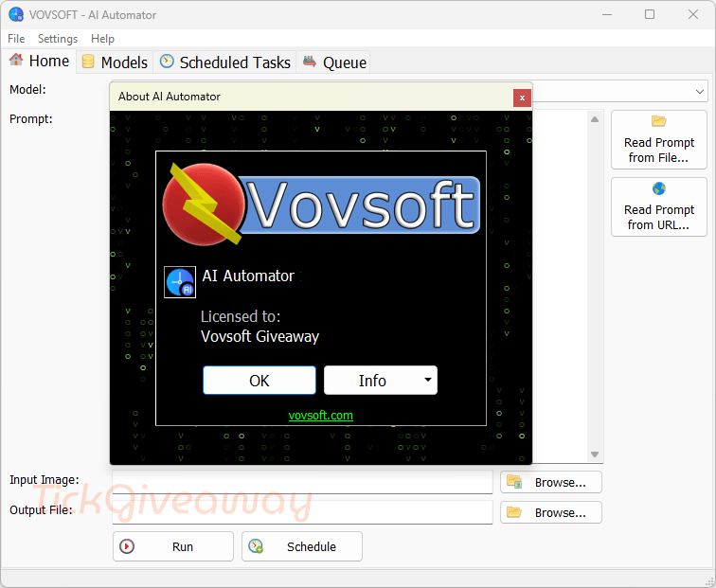Screen dimensions: 716x588
Task: Close the AI Automator main window
Action: 692,14
